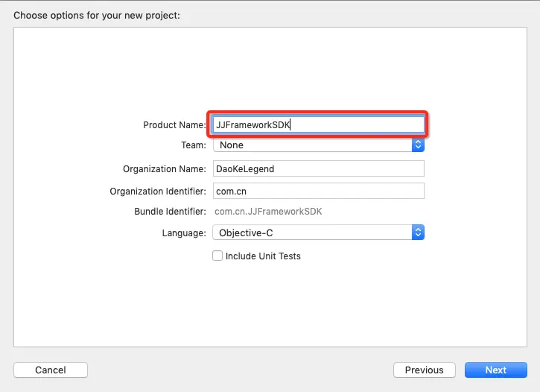Open the Team dropdown showing None

tap(312, 145)
